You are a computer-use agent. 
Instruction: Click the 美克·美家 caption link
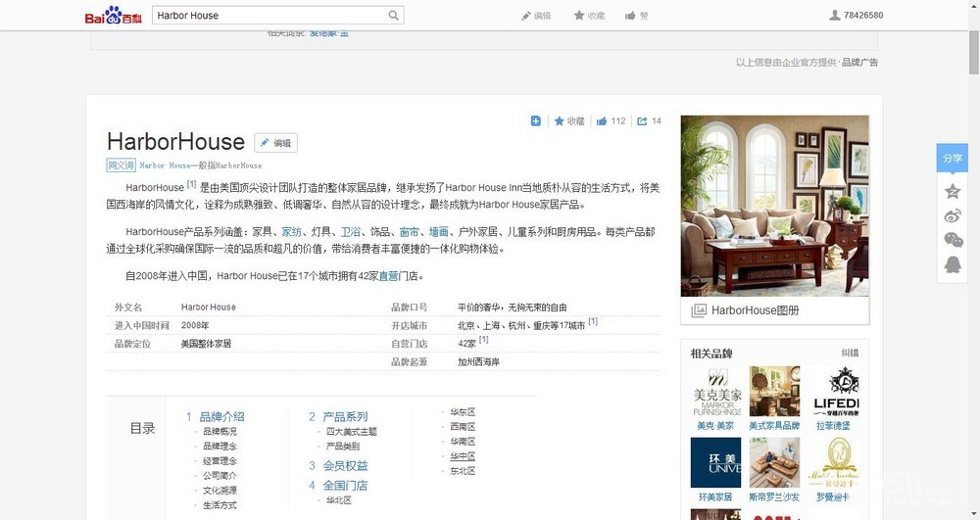click(x=715, y=426)
